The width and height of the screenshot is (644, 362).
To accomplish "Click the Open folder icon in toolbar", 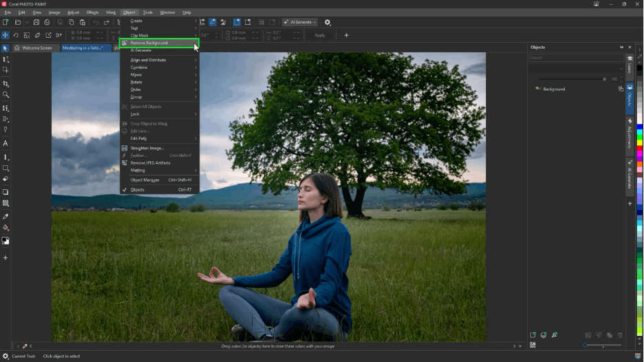I will 18,22.
